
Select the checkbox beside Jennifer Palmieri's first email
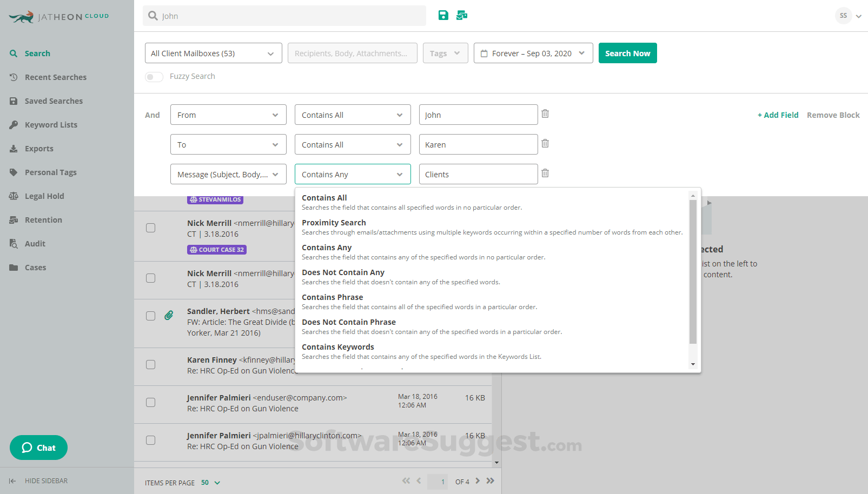point(150,402)
